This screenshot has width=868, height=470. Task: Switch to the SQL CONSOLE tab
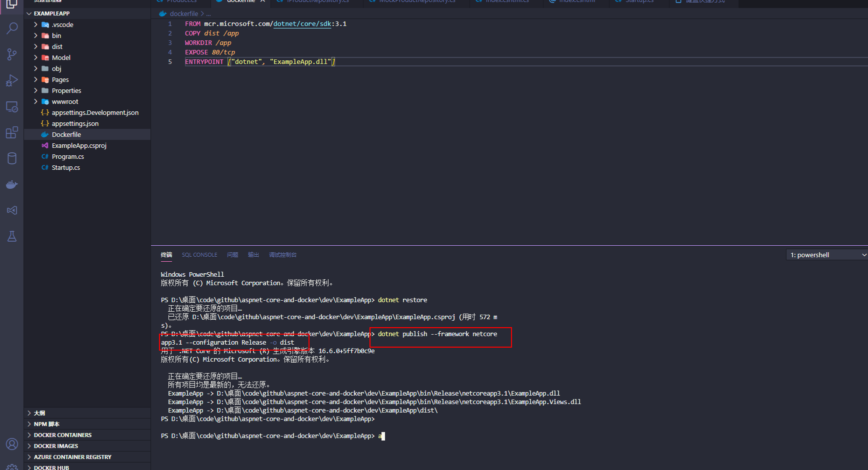[x=199, y=255]
